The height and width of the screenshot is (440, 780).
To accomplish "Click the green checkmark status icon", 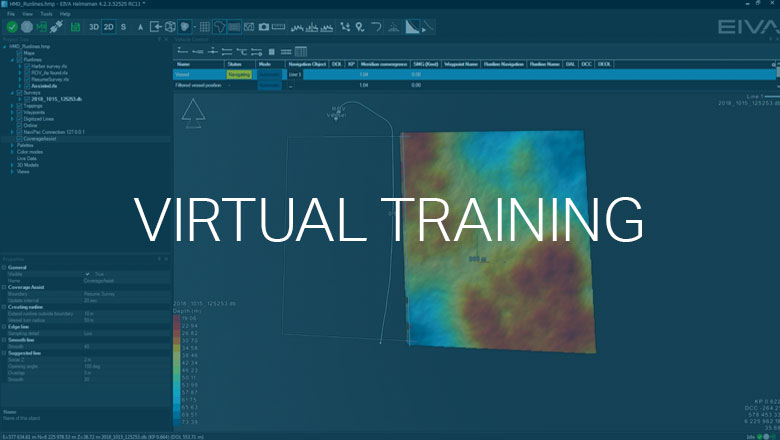I will 11,26.
